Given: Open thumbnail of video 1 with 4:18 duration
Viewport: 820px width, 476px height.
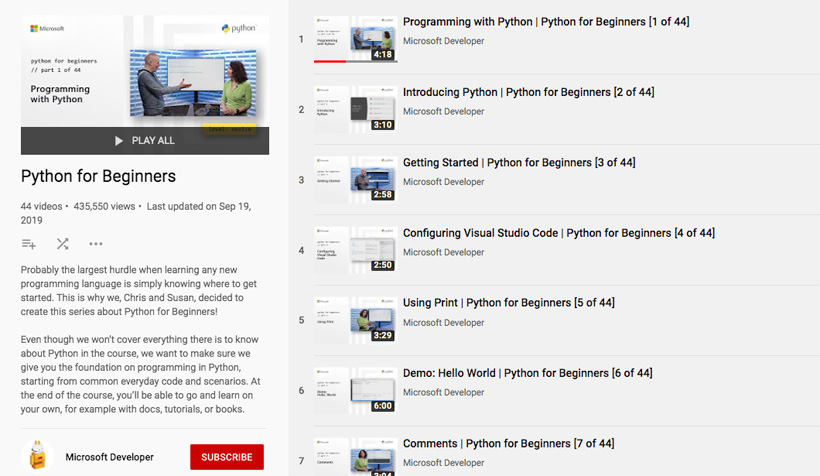Looking at the screenshot, I should click(x=356, y=39).
